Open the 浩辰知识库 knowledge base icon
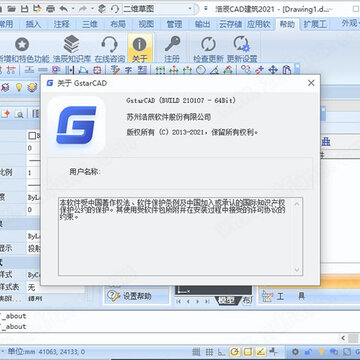The image size is (360, 360). (x=71, y=44)
